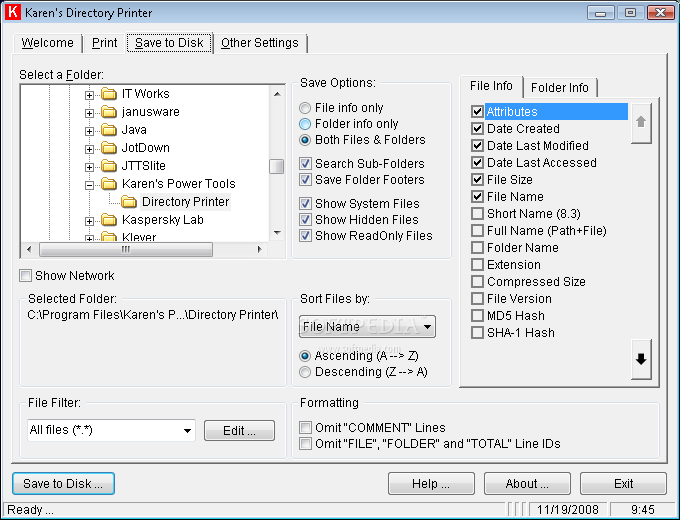This screenshot has width=680, height=520.
Task: Uncheck Date Last Accessed item
Action: pyautogui.click(x=477, y=163)
